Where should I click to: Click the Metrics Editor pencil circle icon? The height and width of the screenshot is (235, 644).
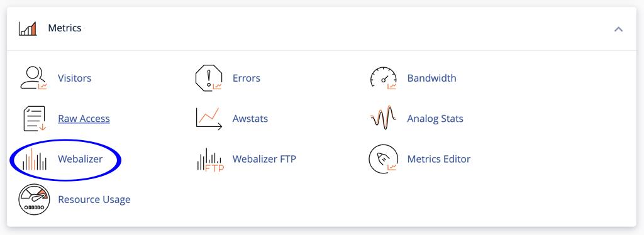(383, 159)
